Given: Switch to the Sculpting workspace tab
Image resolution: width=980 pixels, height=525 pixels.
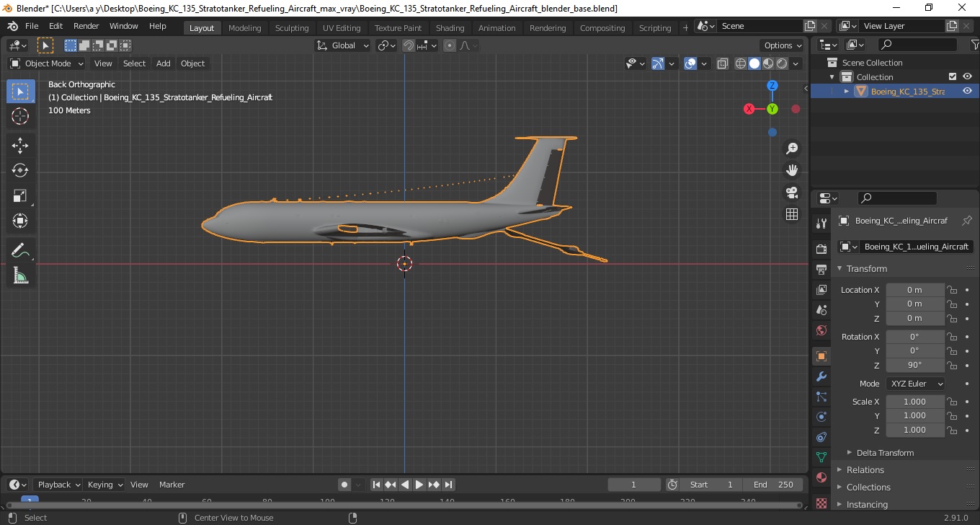Looking at the screenshot, I should 292,28.
